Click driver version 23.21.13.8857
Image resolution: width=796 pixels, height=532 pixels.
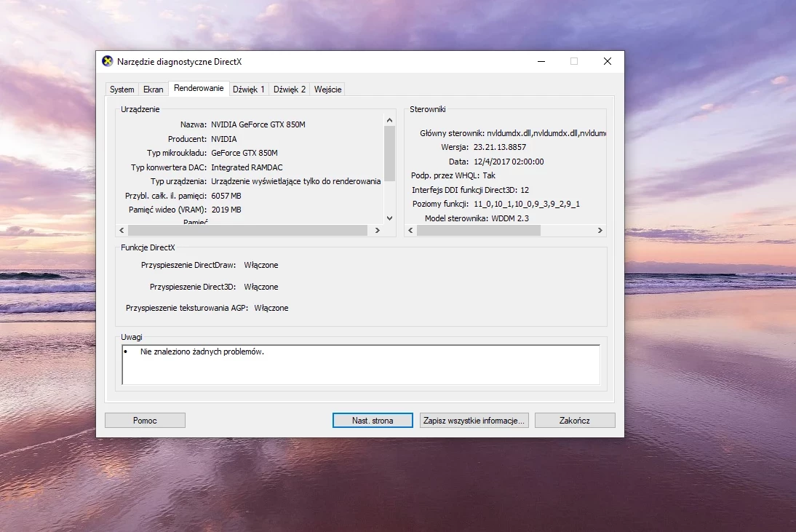pyautogui.click(x=500, y=147)
